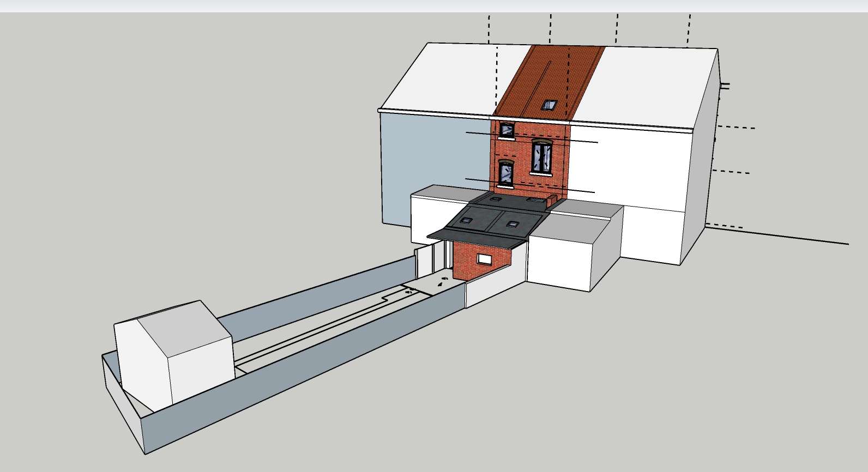Select the white roof of the right neighbouring house
The height and width of the screenshot is (472, 868).
pyautogui.click(x=646, y=87)
